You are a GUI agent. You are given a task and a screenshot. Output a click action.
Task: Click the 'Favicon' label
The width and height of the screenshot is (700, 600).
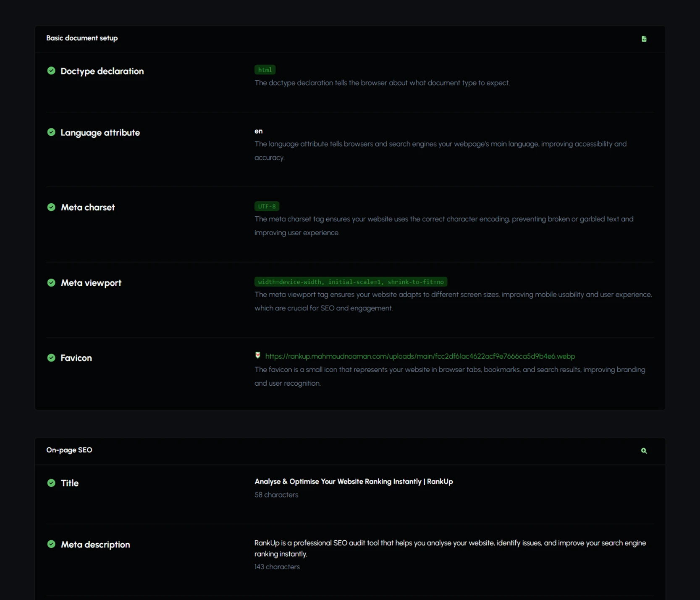click(x=76, y=358)
